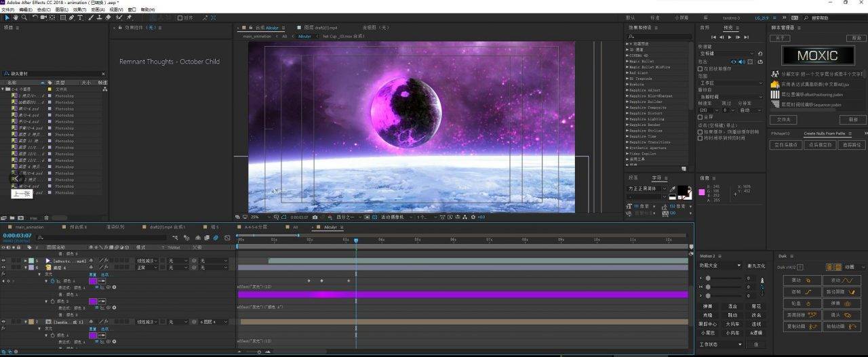Screen dimensions: 868x357
Task: Click the 空白跟随点 button
Action: coord(787,144)
